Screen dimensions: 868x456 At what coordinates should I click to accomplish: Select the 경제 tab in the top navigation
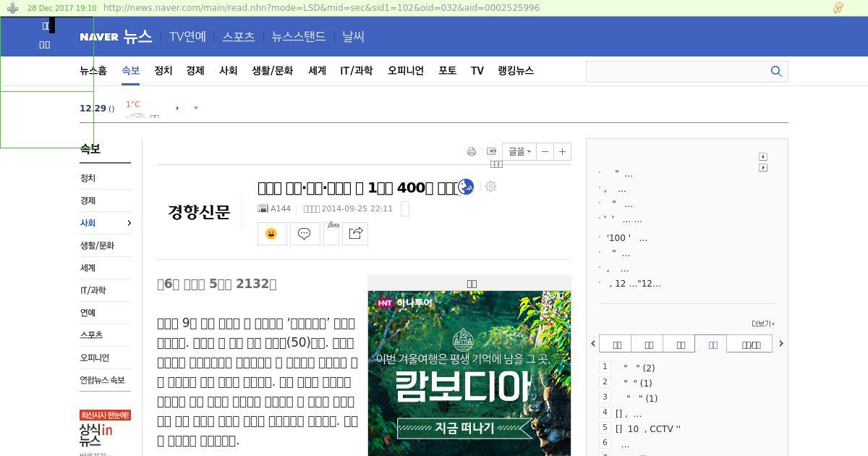point(195,70)
